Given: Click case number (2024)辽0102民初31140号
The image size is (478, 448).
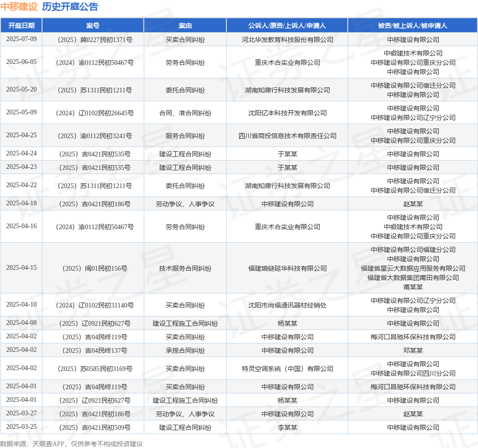Looking at the screenshot, I should (x=95, y=305).
